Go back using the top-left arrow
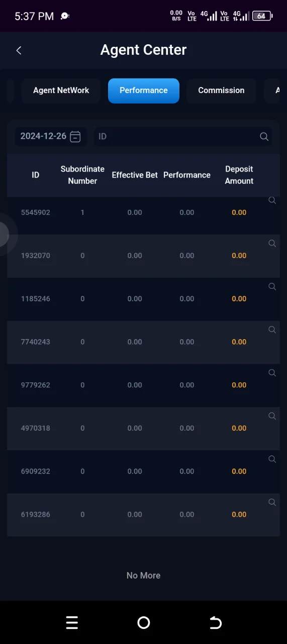Viewport: 287px width, 644px height. [x=19, y=50]
